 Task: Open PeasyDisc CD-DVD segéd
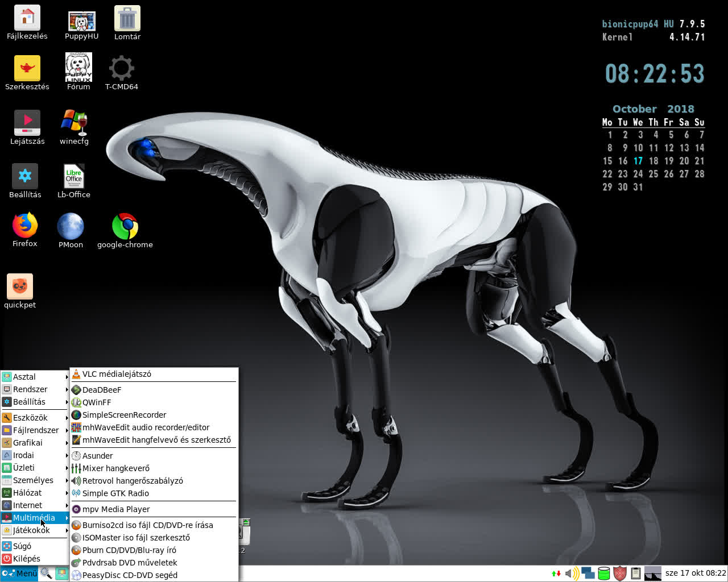154,575
